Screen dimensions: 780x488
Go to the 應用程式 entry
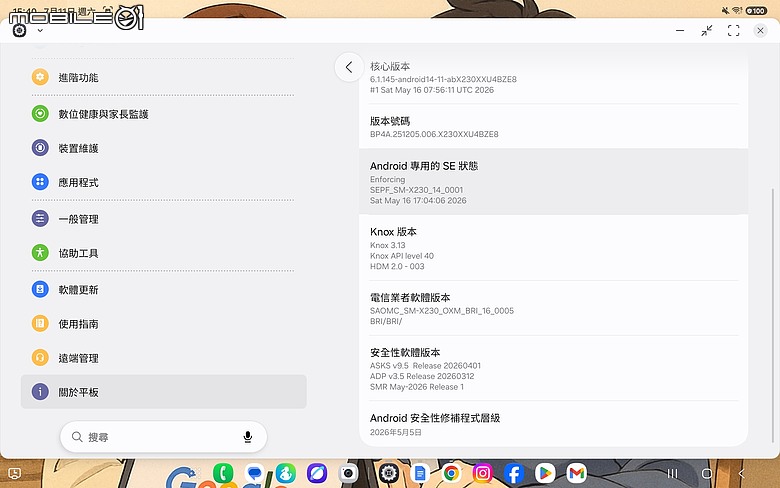pos(164,182)
